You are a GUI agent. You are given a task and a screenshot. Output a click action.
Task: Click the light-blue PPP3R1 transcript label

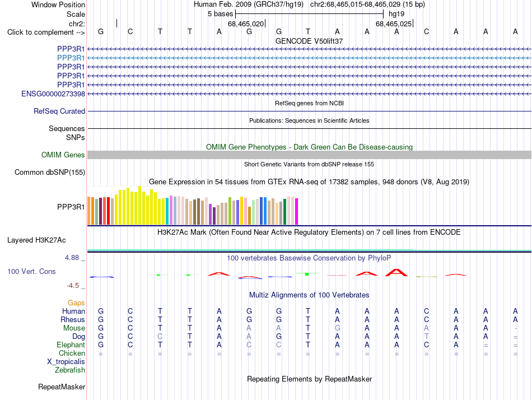click(71, 58)
